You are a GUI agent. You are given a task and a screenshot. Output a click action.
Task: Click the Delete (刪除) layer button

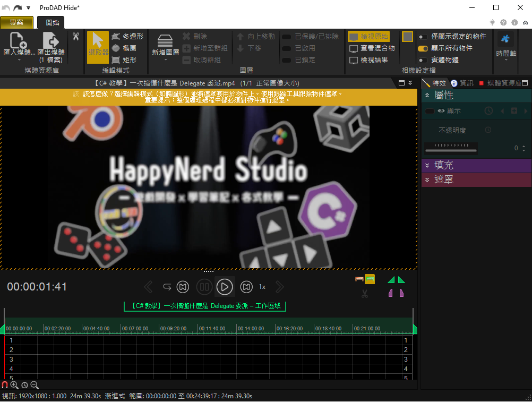coord(195,36)
